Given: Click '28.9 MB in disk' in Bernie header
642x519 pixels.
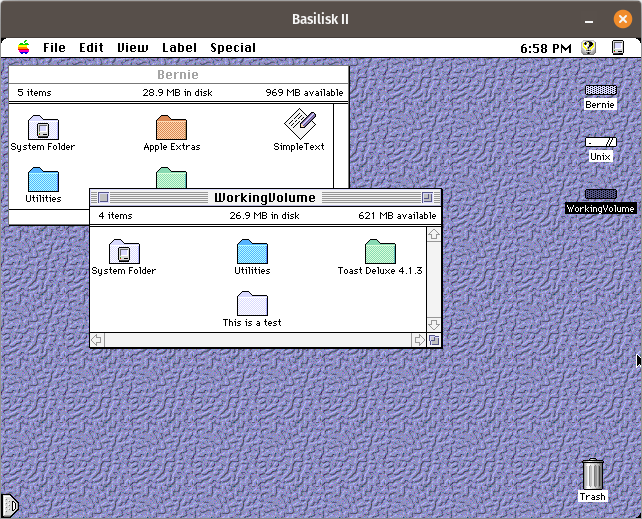Looking at the screenshot, I should (177, 93).
